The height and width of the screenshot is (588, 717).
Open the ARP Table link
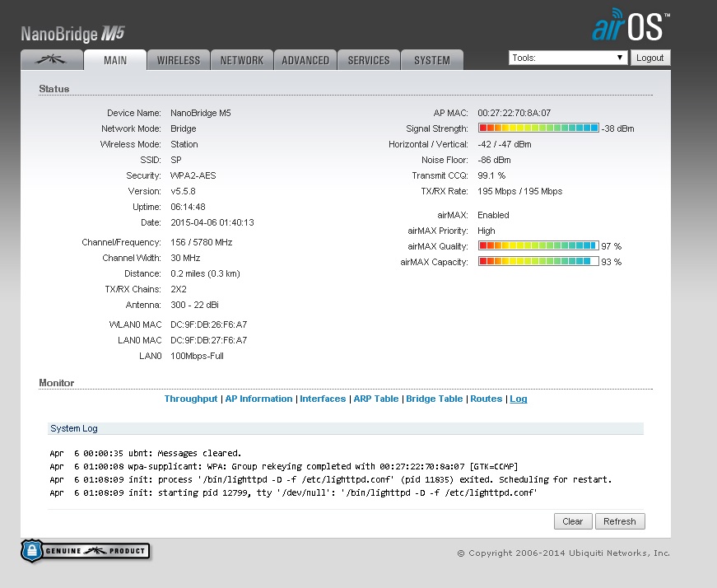[x=376, y=399]
